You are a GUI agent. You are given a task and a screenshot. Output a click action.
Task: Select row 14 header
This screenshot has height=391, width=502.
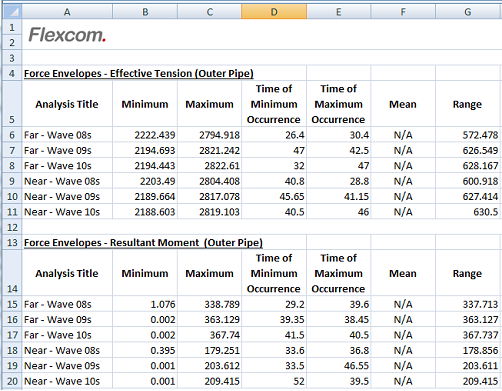pyautogui.click(x=12, y=273)
